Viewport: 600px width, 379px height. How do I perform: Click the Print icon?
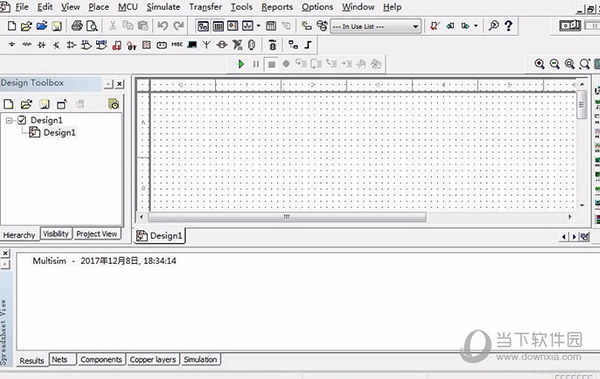click(77, 26)
